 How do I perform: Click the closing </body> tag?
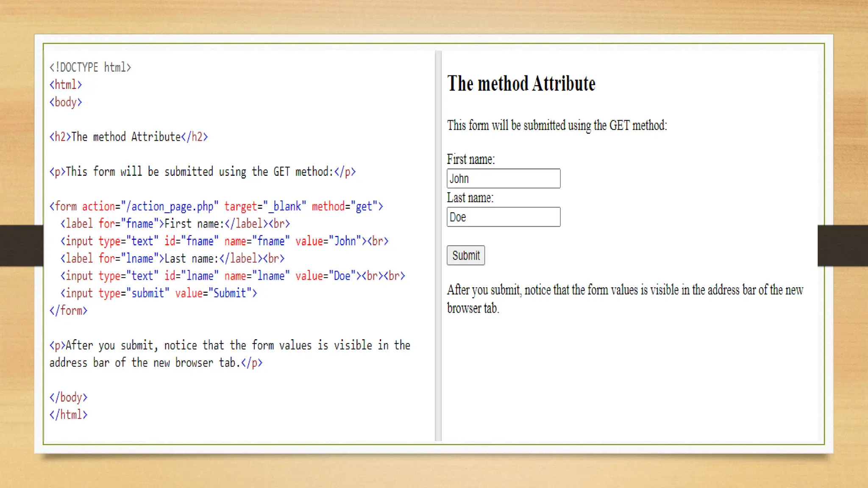(68, 397)
